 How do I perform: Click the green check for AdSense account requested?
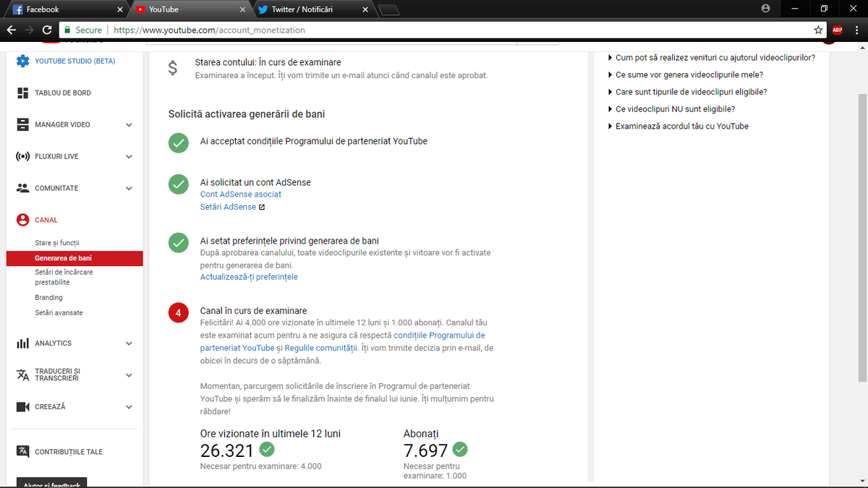(179, 184)
